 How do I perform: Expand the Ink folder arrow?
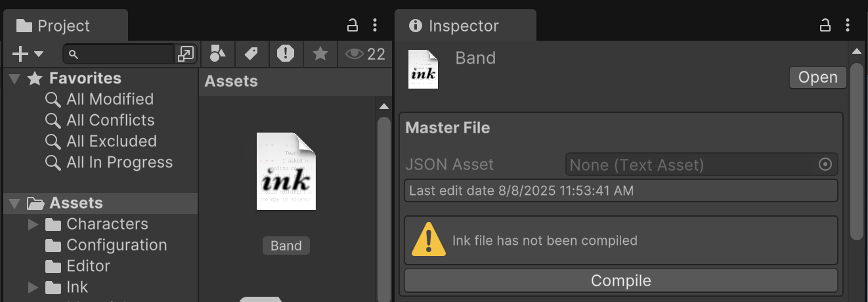click(x=33, y=288)
